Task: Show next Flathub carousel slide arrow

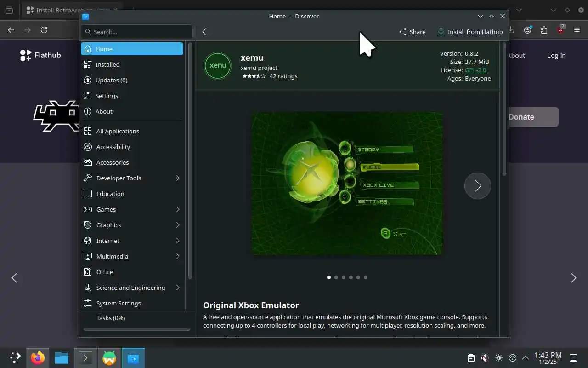Action: point(573,278)
